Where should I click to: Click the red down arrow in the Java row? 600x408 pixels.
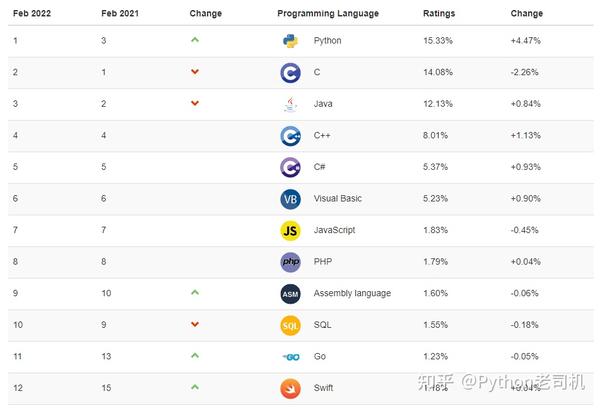pos(195,103)
